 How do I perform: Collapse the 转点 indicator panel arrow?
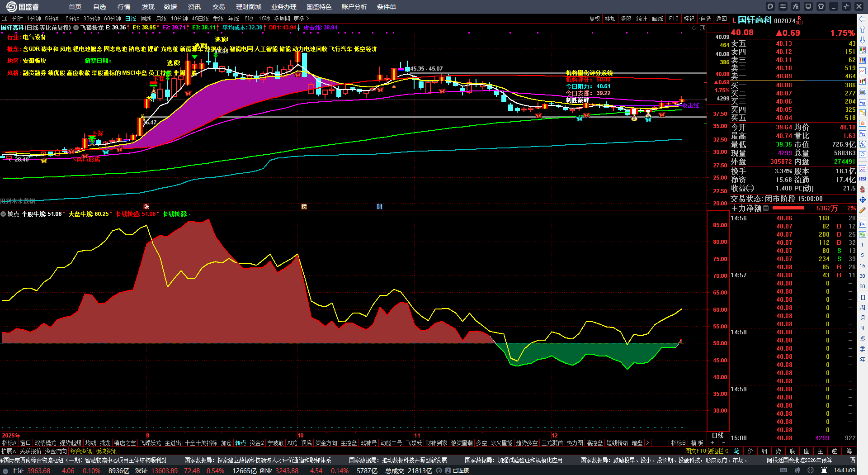[3, 214]
